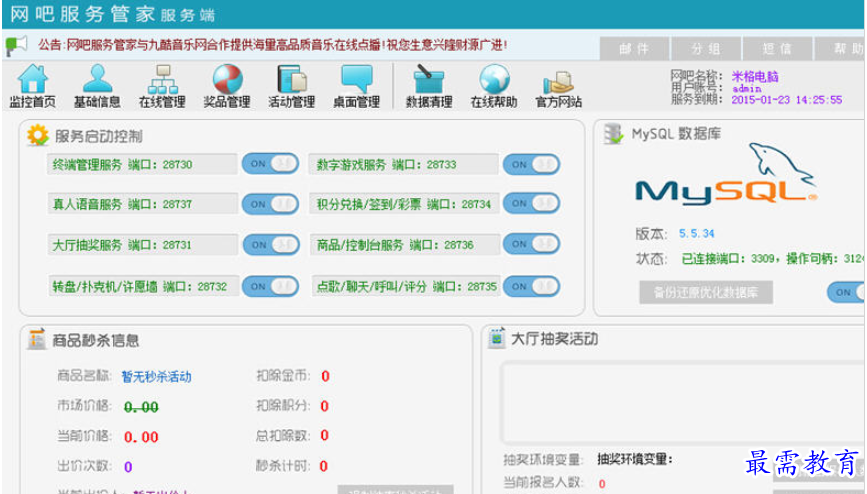867x494 pixels.
Task: Click the 网吧服务管家 window title
Action: coord(113,14)
